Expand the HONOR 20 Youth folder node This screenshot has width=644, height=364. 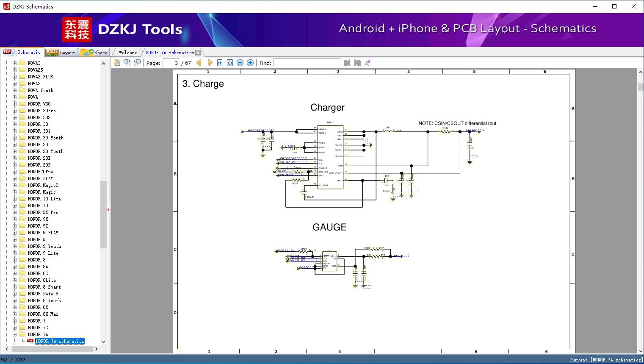pos(15,151)
